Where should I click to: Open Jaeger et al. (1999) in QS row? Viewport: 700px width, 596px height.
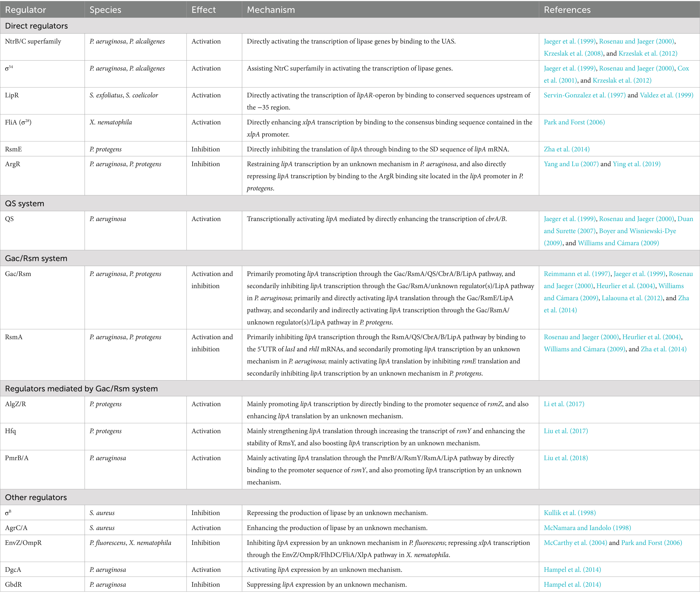570,219
